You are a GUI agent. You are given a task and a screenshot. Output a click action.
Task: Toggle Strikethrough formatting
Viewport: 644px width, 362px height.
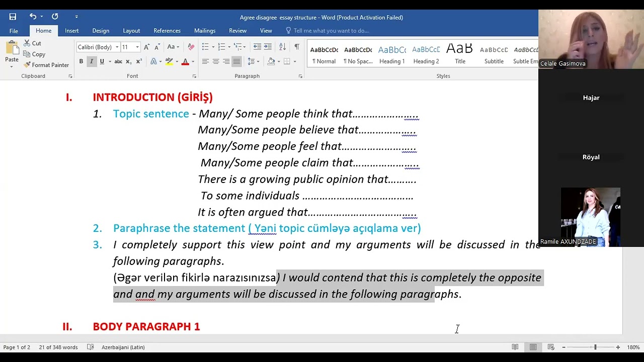point(118,61)
